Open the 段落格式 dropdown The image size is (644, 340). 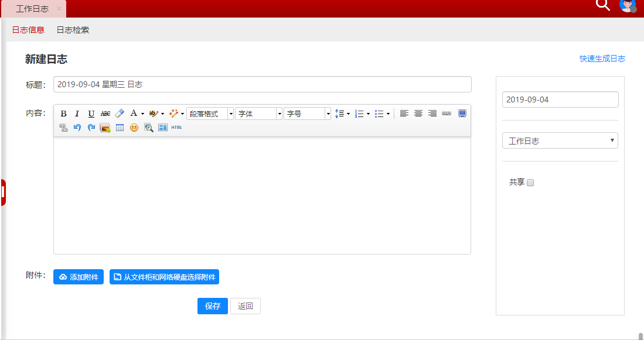coord(210,114)
